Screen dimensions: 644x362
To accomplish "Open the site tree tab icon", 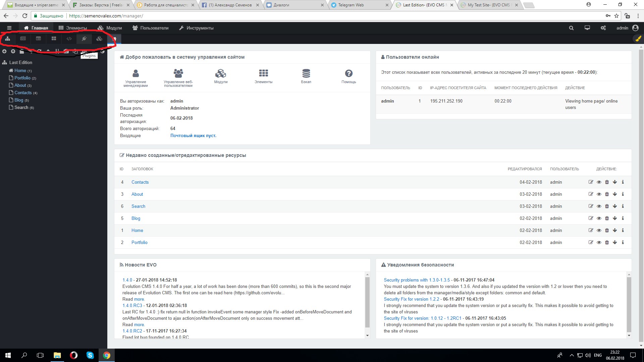I will [7, 39].
